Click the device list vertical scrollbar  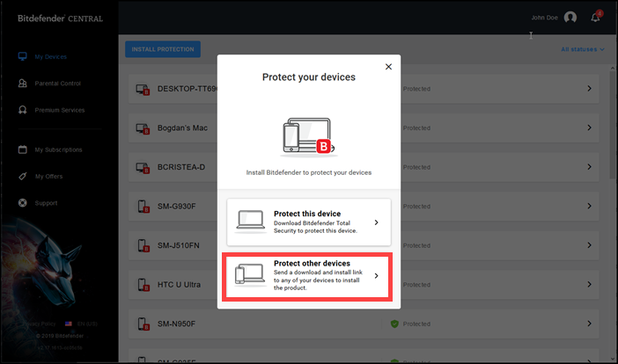[x=612, y=125]
